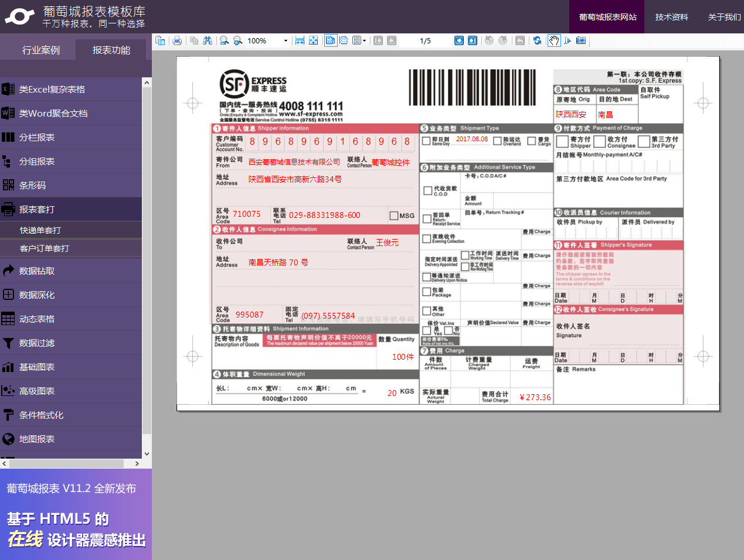
Task: Click the Copy icon in report toolbar
Action: tap(194, 40)
